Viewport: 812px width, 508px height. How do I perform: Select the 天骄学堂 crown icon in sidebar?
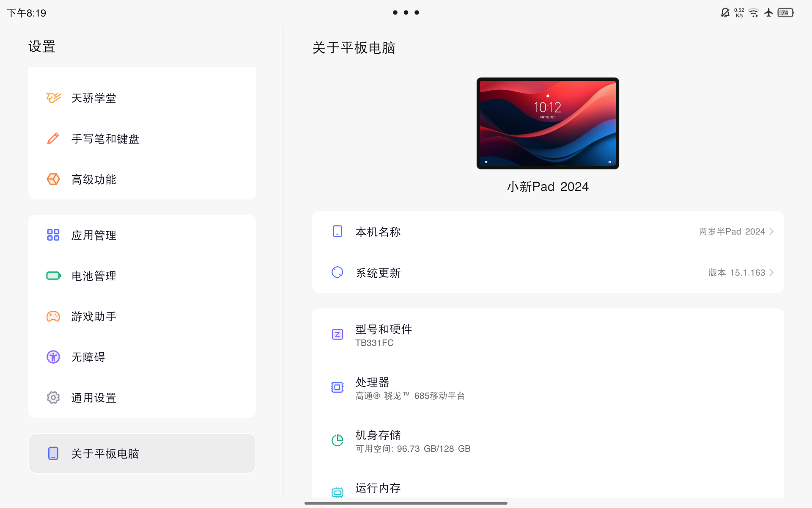pyautogui.click(x=53, y=98)
